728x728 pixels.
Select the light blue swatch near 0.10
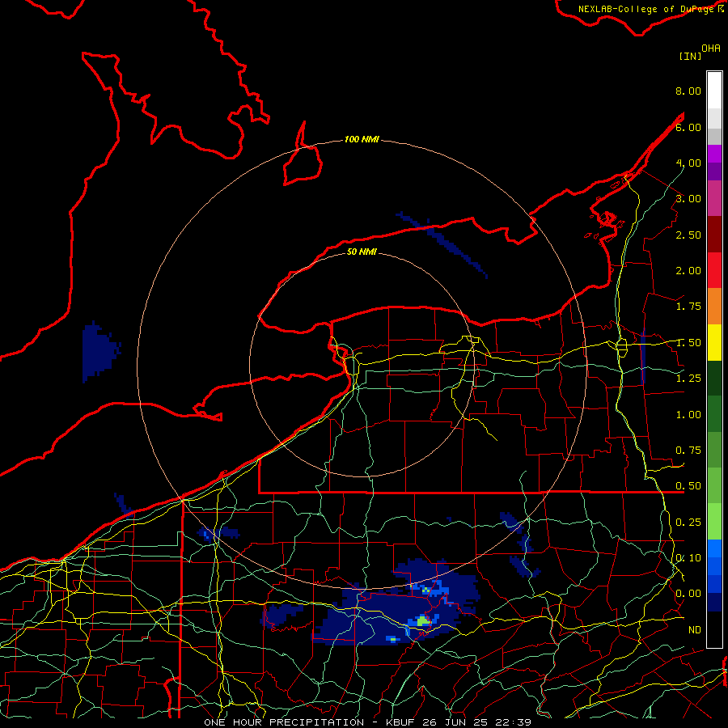pos(714,548)
